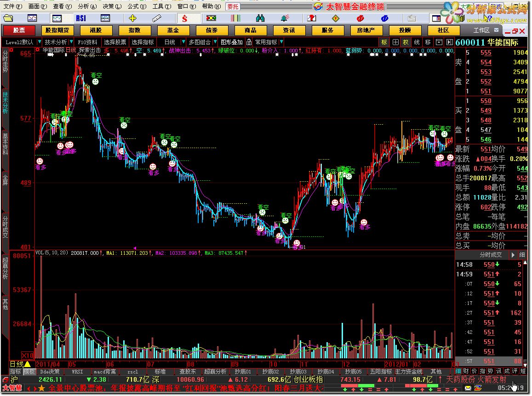Open the binoculars search tool
This screenshot has width=532, height=396.
click(260, 18)
